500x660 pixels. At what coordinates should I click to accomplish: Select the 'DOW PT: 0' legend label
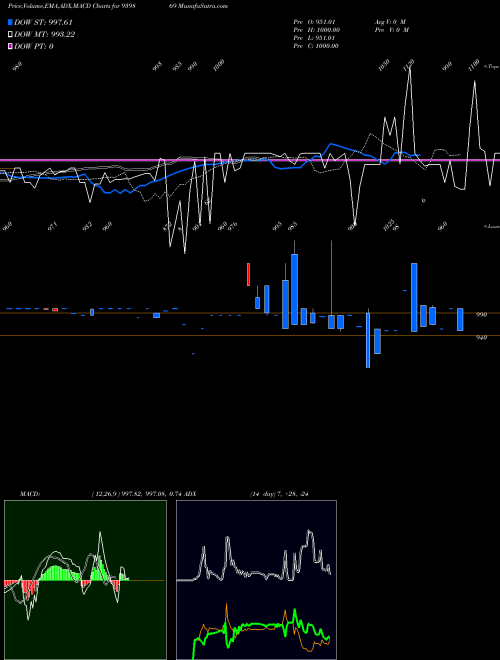pyautogui.click(x=33, y=46)
